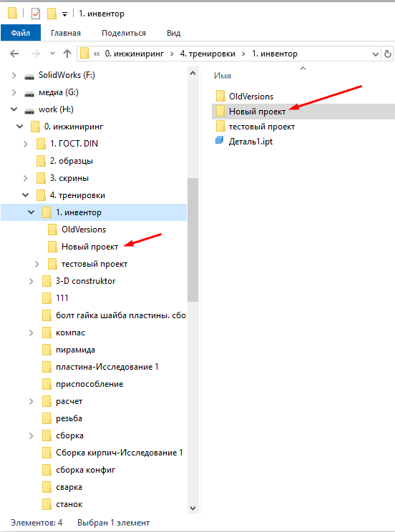395x532 pixels.
Task: Open the Customize Quick Access Toolbar arrow
Action: (64, 14)
